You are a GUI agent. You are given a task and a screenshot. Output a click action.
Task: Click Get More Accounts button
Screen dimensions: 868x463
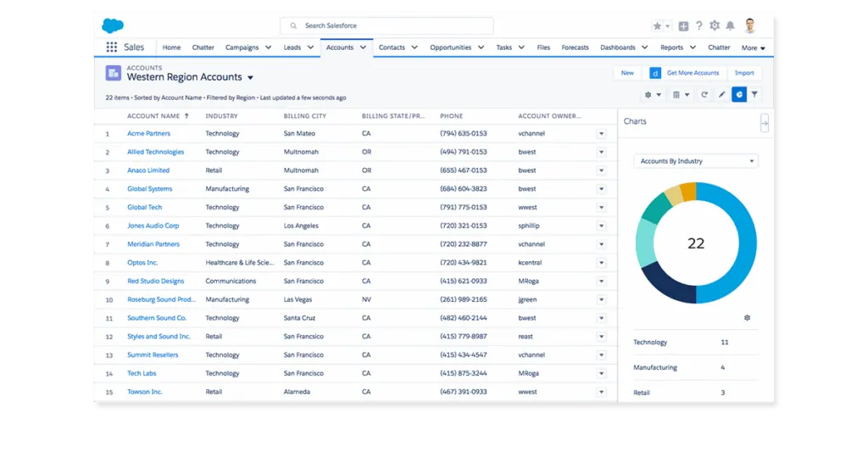pyautogui.click(x=685, y=73)
